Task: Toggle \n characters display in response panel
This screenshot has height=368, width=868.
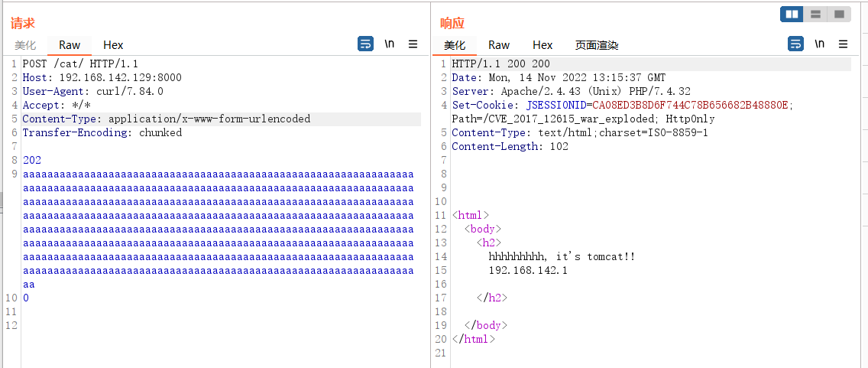Action: (x=820, y=44)
